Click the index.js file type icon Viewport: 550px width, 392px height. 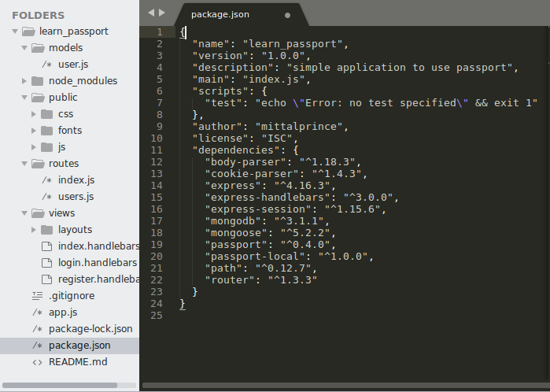47,180
